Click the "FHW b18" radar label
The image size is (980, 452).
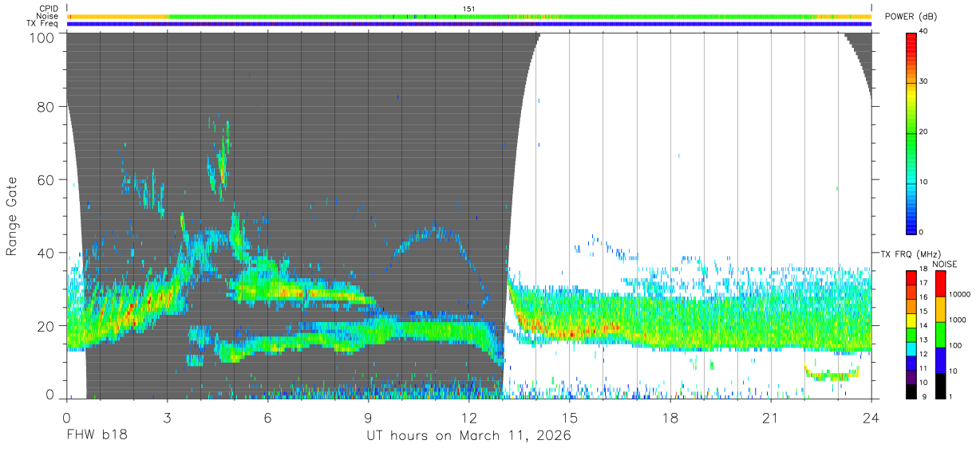(x=96, y=435)
